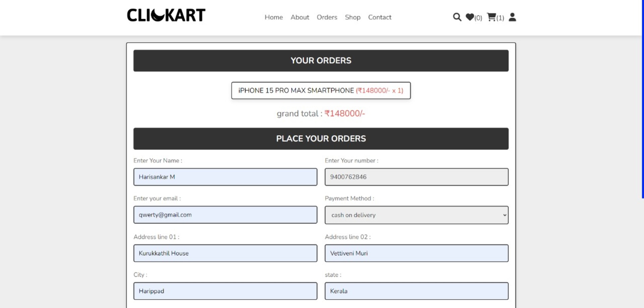The height and width of the screenshot is (308, 644).
Task: Open the search icon
Action: (457, 17)
